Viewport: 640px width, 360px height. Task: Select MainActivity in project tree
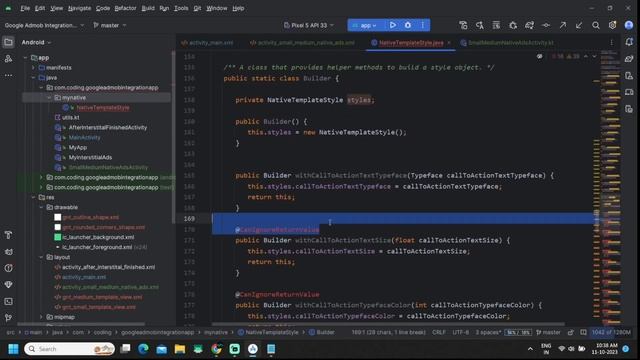84,138
